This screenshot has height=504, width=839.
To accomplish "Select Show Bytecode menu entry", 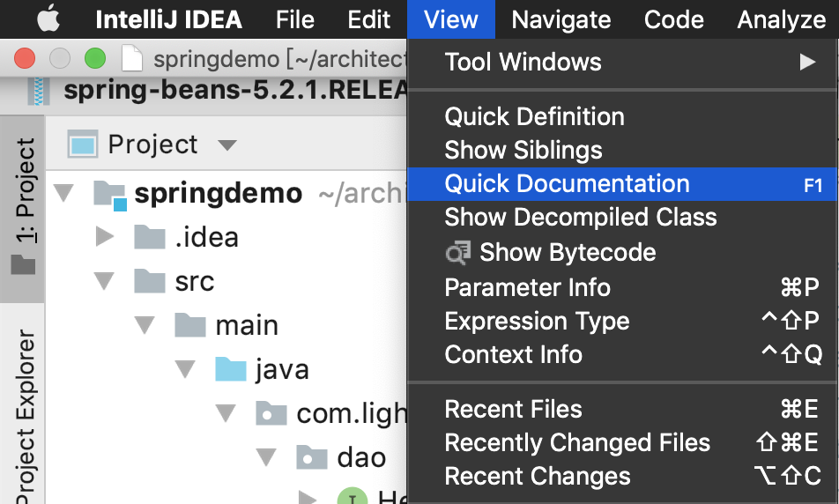I will coord(622,253).
